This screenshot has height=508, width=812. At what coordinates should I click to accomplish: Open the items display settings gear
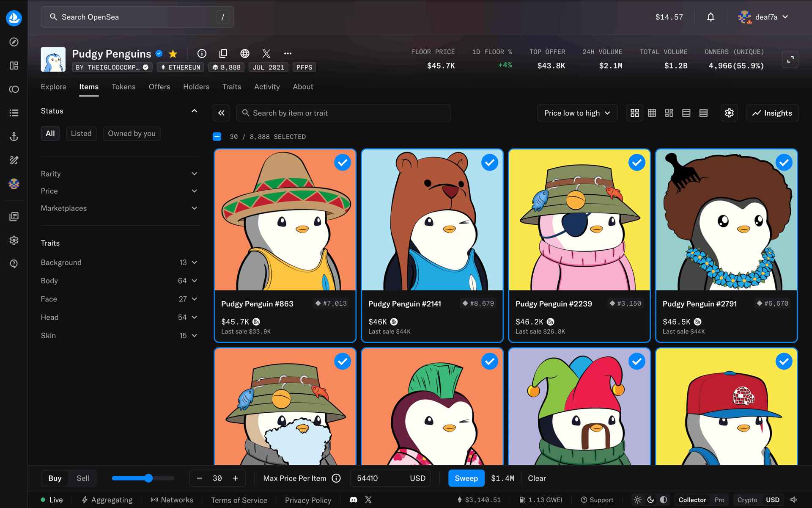coord(729,113)
